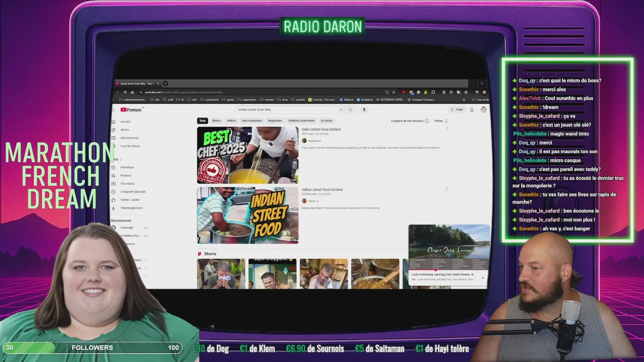Open options for Indian street food dirtiest video
Screen dimensions: 644x362
point(447,189)
